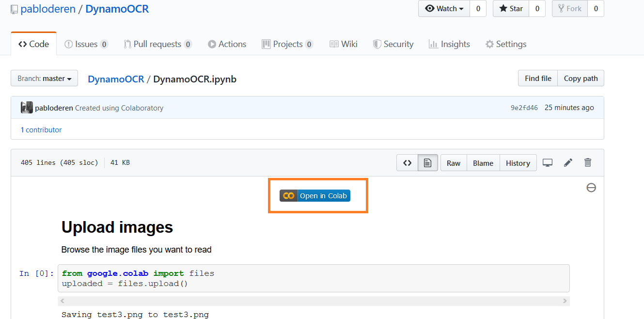Click the right arrow of cell scrollbar
Screen dimensions: 644x319
[x=565, y=301]
